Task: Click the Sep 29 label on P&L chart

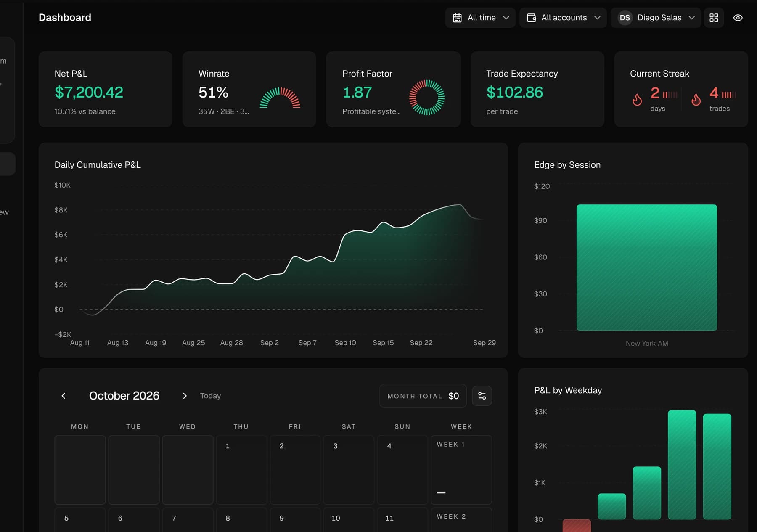Action: (484, 343)
